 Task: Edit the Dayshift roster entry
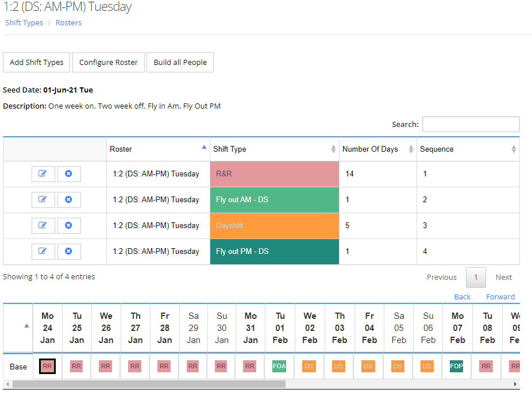43,225
